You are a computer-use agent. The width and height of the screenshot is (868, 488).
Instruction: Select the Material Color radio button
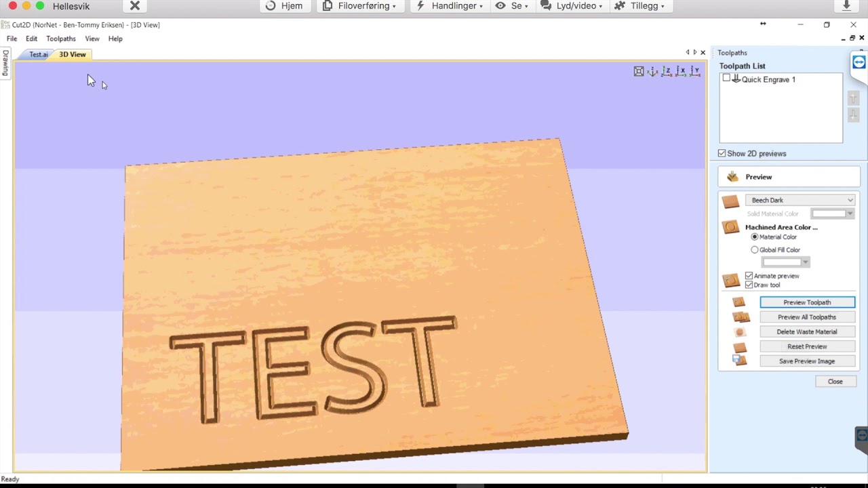pos(755,237)
